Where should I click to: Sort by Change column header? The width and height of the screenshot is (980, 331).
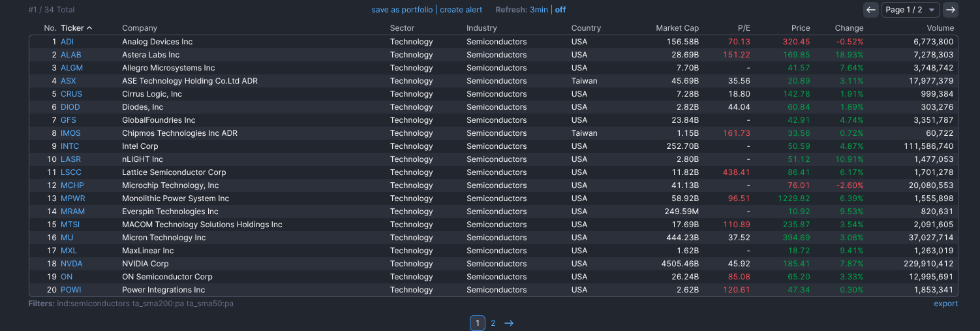[x=849, y=28]
